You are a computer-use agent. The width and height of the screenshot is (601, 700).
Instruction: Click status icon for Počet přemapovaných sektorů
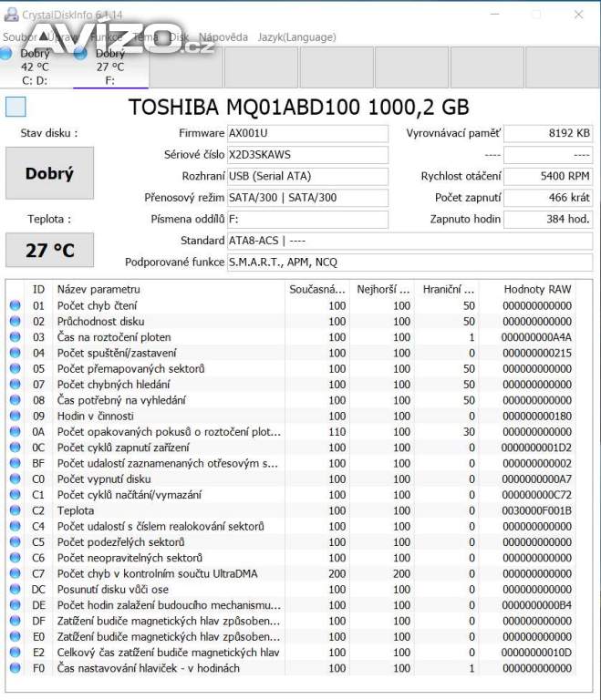16,368
